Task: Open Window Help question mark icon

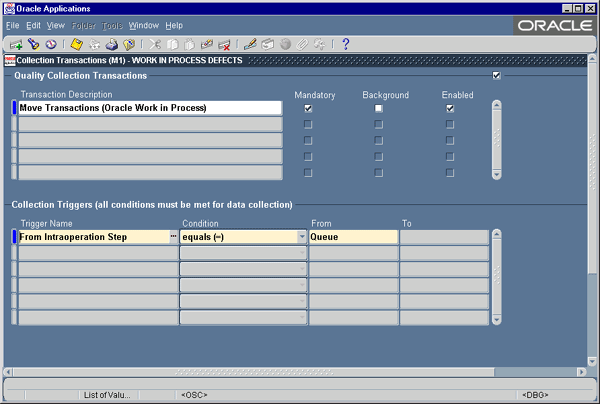Action: 346,45
